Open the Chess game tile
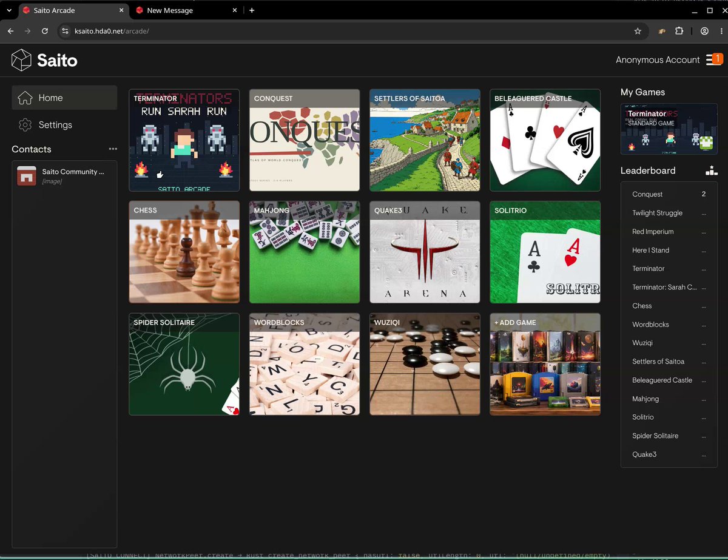The height and width of the screenshot is (560, 728). click(x=184, y=252)
